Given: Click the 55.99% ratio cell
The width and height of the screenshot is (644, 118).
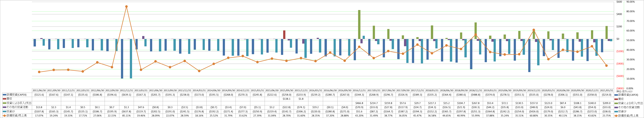Looking at the screenshot, I should pos(475,116).
